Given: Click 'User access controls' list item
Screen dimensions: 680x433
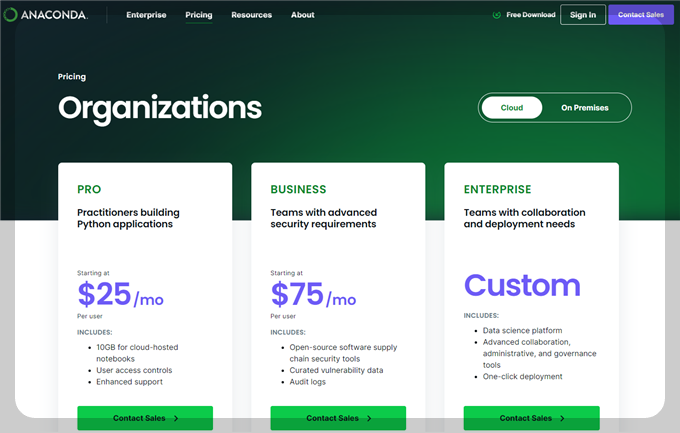Looking at the screenshot, I should (x=134, y=370).
